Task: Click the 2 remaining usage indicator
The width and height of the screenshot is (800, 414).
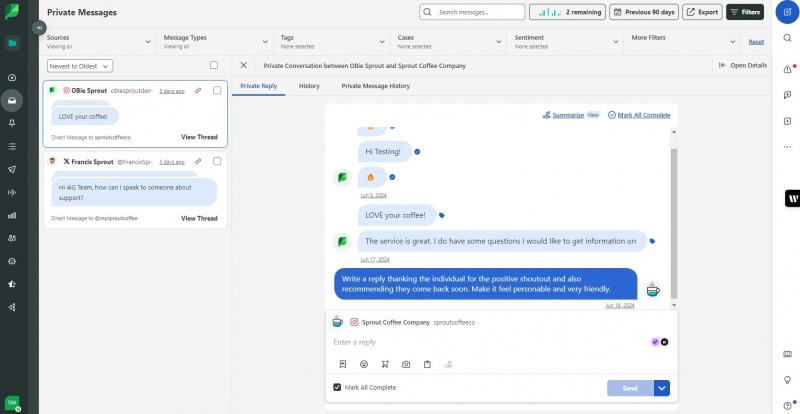Action: pos(567,12)
